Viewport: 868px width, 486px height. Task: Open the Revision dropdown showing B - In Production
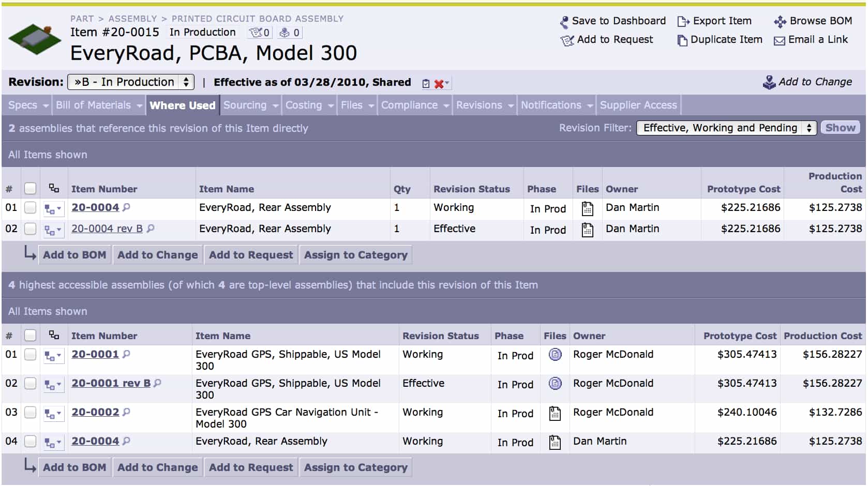tap(131, 82)
